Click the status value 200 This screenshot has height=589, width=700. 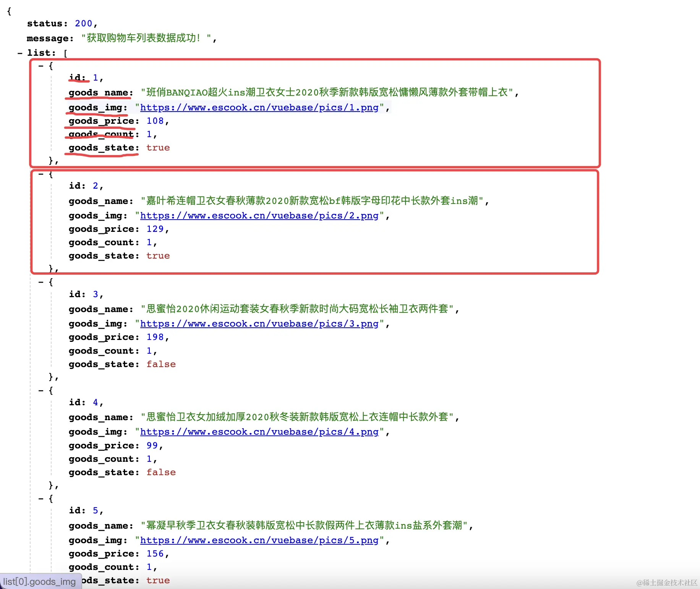84,24
